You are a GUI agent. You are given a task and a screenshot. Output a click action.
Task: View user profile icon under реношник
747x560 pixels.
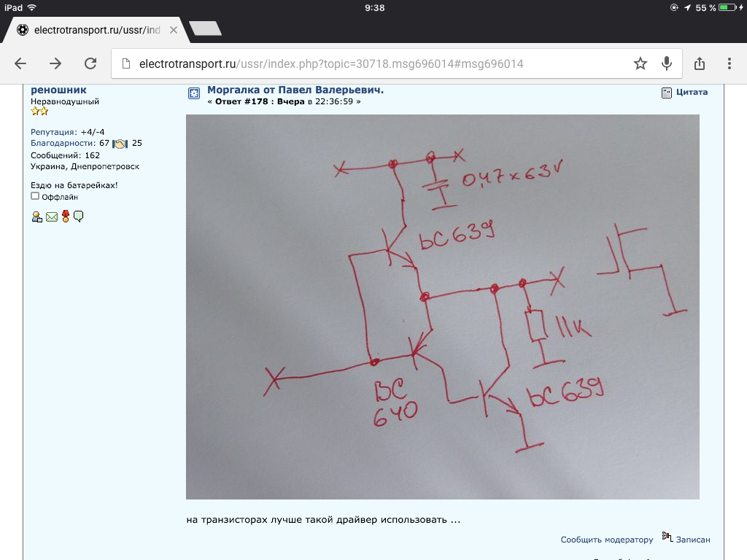coord(36,217)
